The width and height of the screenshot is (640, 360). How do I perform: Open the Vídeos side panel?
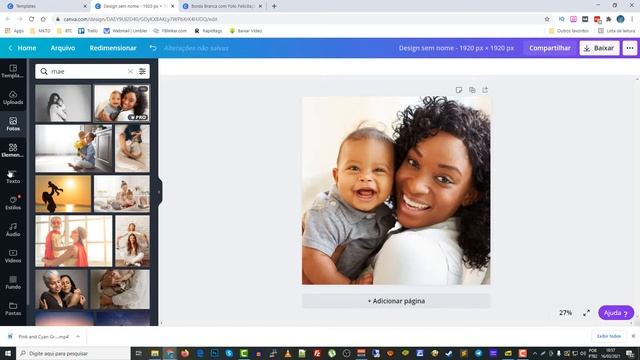pos(13,256)
